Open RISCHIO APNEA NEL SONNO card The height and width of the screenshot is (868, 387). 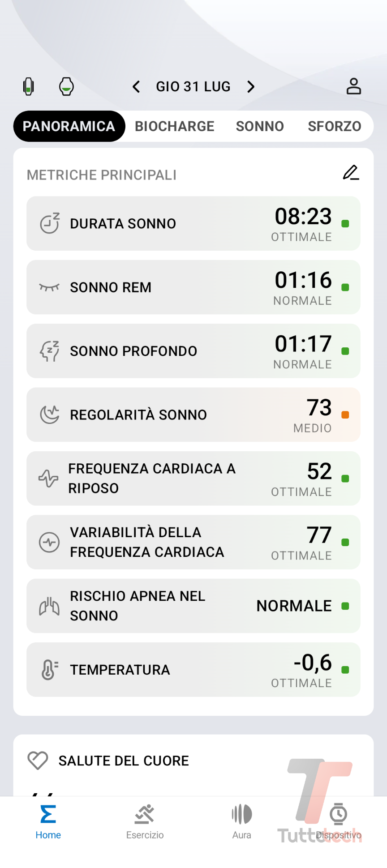(x=193, y=606)
